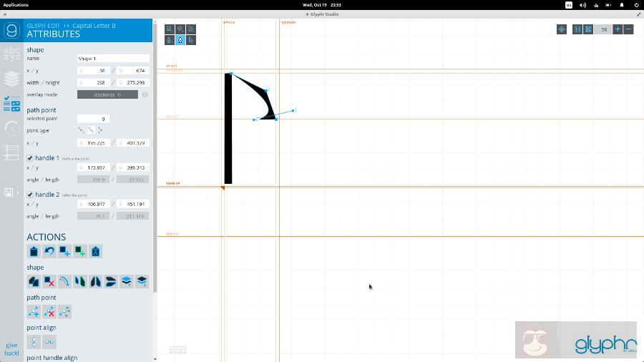This screenshot has height=362, width=644.
Task: Click the attributes panel vertical scrollbar
Action: coord(155,158)
